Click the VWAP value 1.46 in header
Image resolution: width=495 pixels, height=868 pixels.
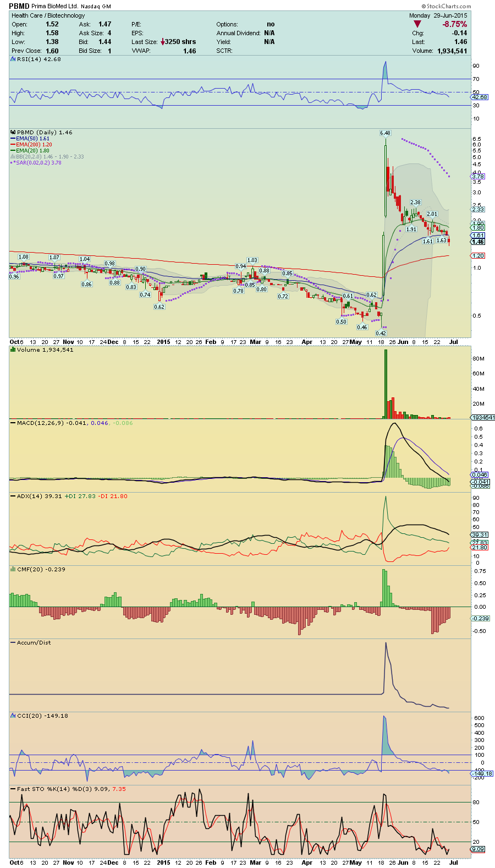pyautogui.click(x=190, y=51)
